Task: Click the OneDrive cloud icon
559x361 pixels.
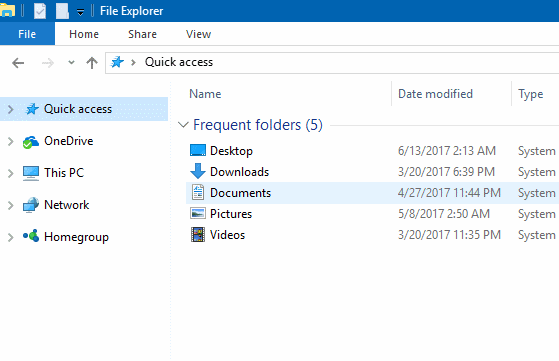Action: tap(31, 141)
